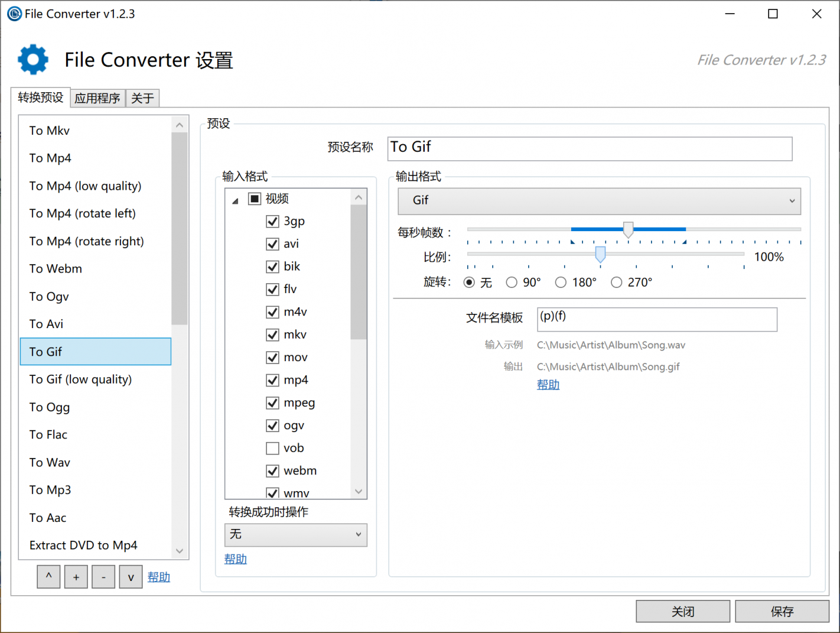Click the move preset up arrow button
The image size is (840, 633).
pyautogui.click(x=48, y=577)
